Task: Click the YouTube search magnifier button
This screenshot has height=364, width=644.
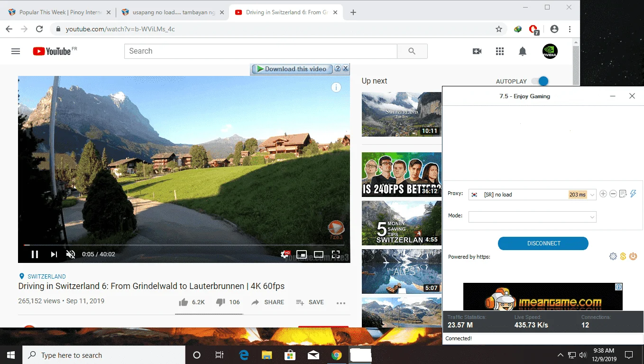Action: pos(412,51)
